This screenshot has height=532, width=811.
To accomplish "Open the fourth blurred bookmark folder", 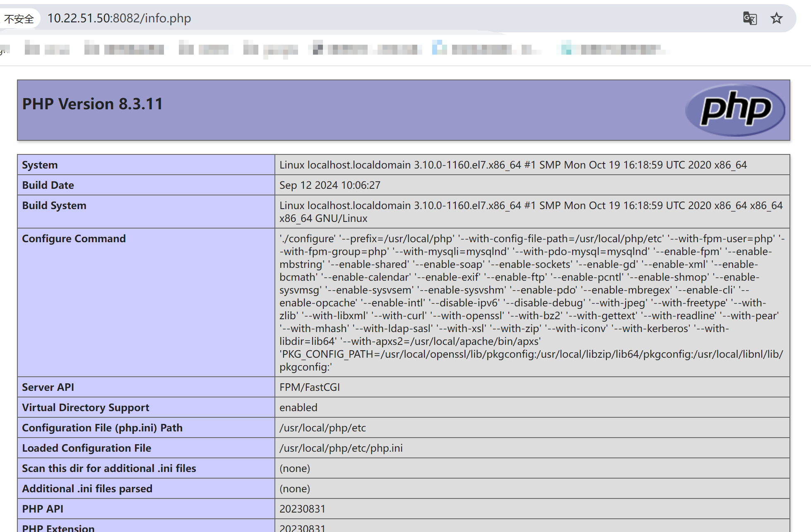I will (270, 49).
